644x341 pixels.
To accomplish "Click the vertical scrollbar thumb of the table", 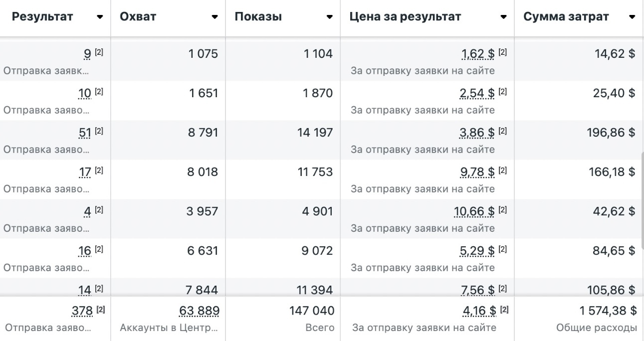I will click(x=642, y=199).
